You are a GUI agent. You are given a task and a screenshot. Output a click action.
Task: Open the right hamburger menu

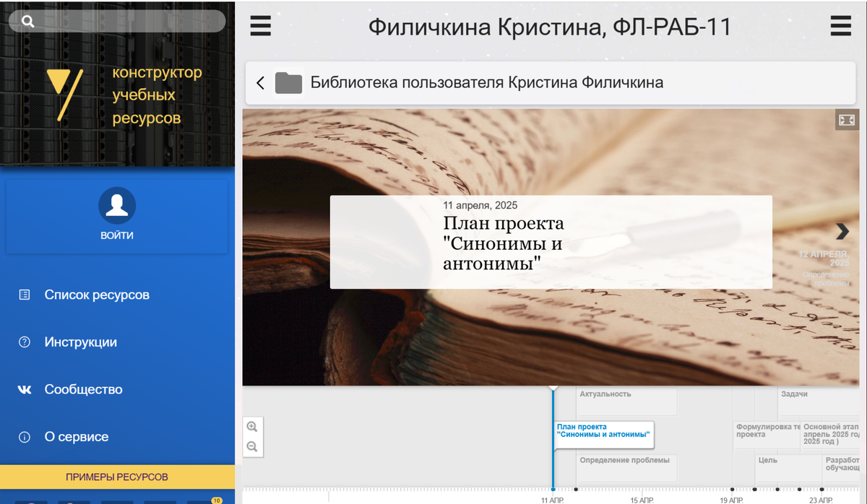(x=840, y=27)
